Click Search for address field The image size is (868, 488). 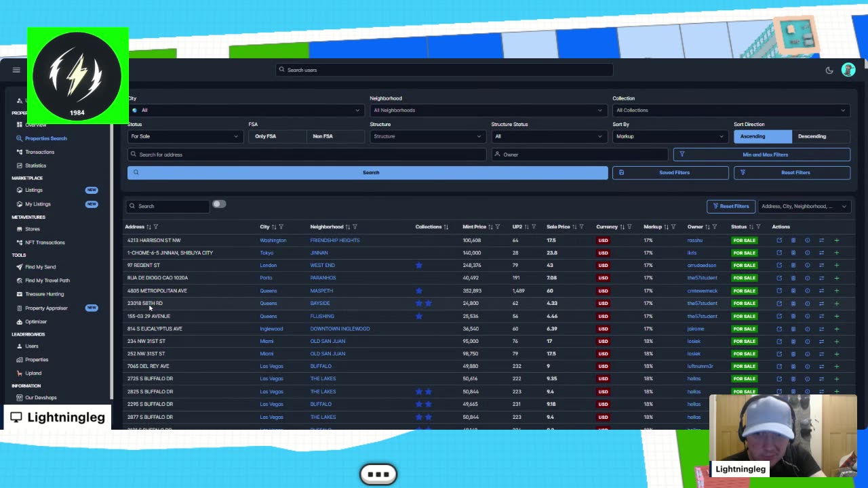[x=307, y=155]
